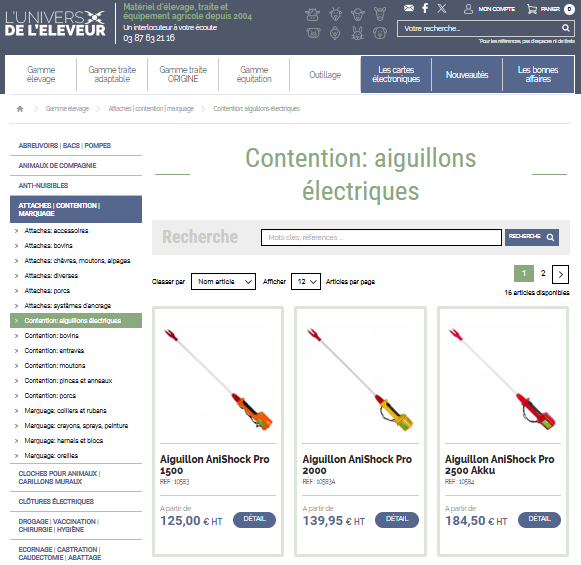Open the X (Twitter) social icon
Image resolution: width=581 pixels, height=565 pixels.
tap(441, 8)
